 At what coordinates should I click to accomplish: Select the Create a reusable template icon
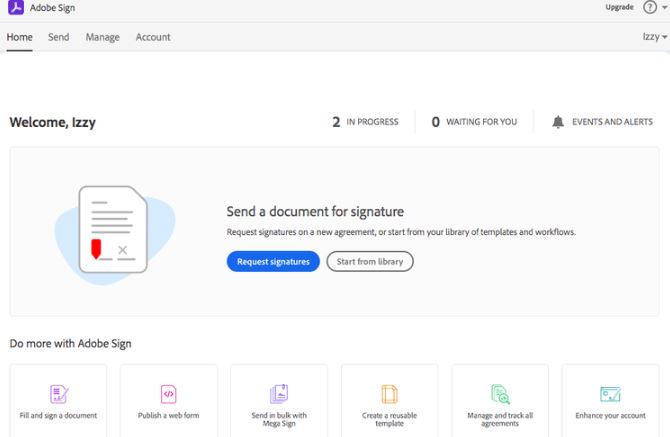click(389, 394)
